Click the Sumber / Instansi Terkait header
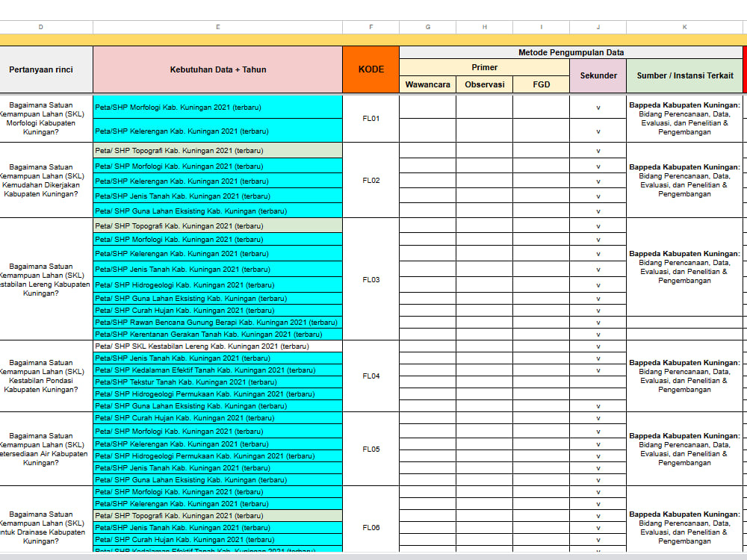747x560 pixels. (x=684, y=75)
